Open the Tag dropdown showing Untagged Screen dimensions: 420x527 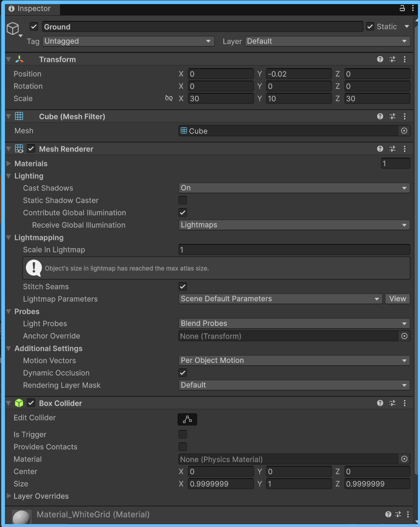click(x=128, y=41)
